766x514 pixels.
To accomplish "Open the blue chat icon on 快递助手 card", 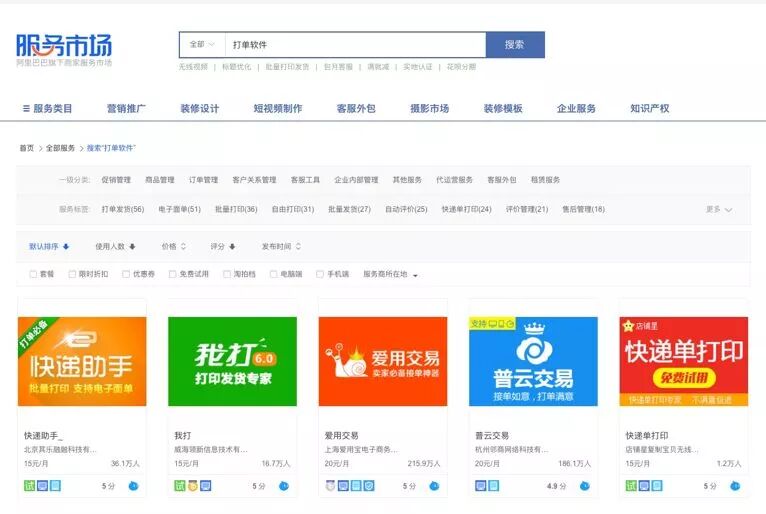I will click(133, 486).
